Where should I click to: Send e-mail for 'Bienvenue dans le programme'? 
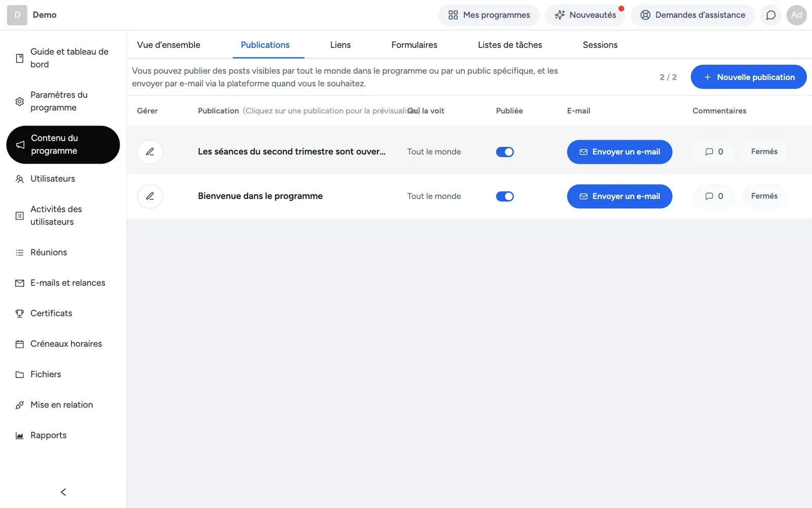tap(620, 196)
